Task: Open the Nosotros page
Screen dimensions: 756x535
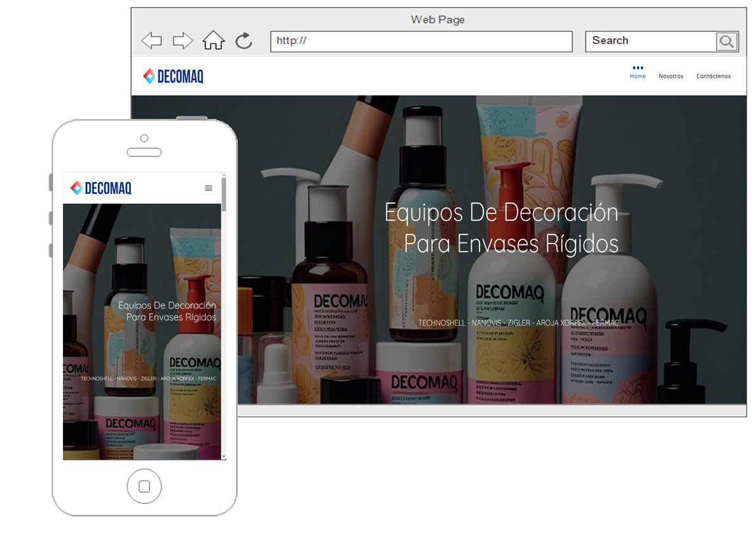Action: coord(671,76)
